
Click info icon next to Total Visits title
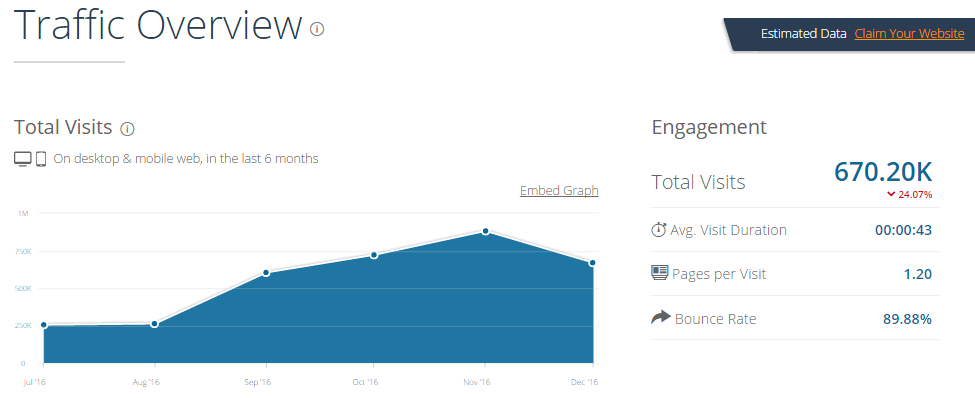tap(127, 129)
